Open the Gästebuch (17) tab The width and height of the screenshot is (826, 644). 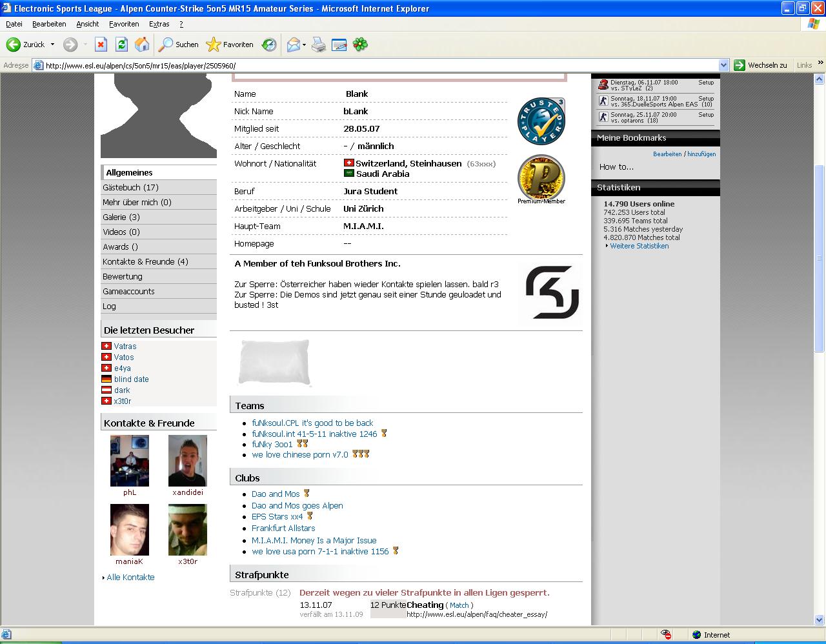(x=159, y=187)
